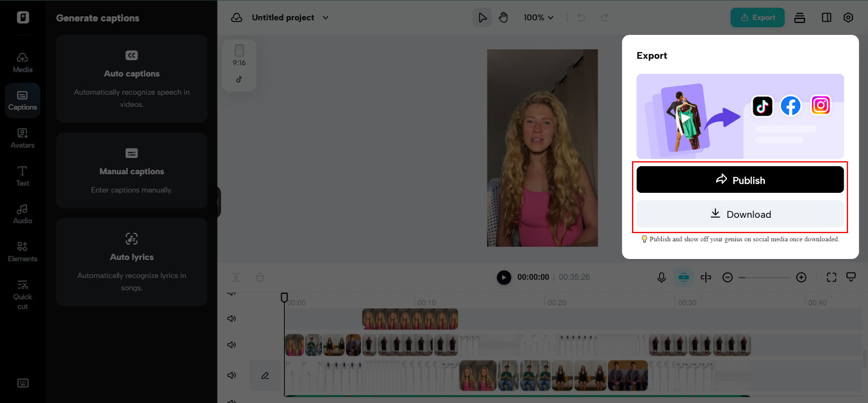The width and height of the screenshot is (868, 403).
Task: Mute the third timeline track
Action: tap(232, 375)
